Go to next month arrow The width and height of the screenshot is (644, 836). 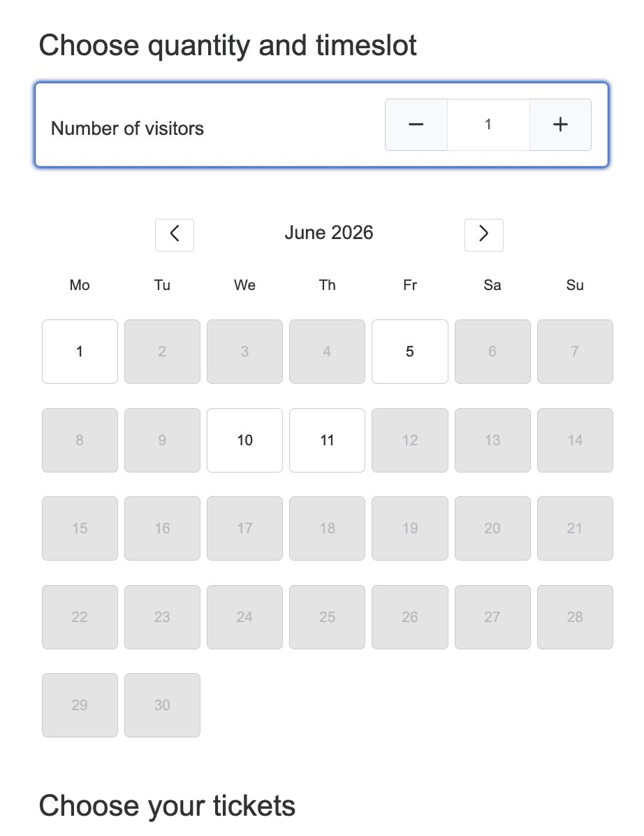[x=483, y=235]
